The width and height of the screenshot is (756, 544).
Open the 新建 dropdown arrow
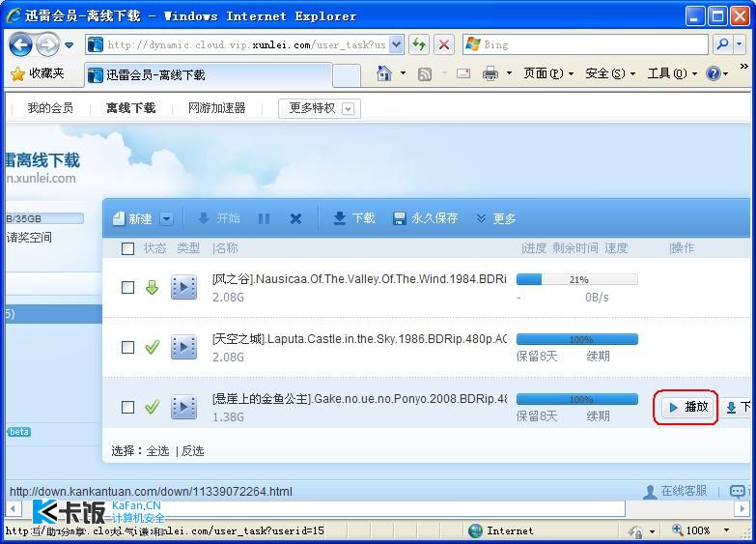coord(167,218)
